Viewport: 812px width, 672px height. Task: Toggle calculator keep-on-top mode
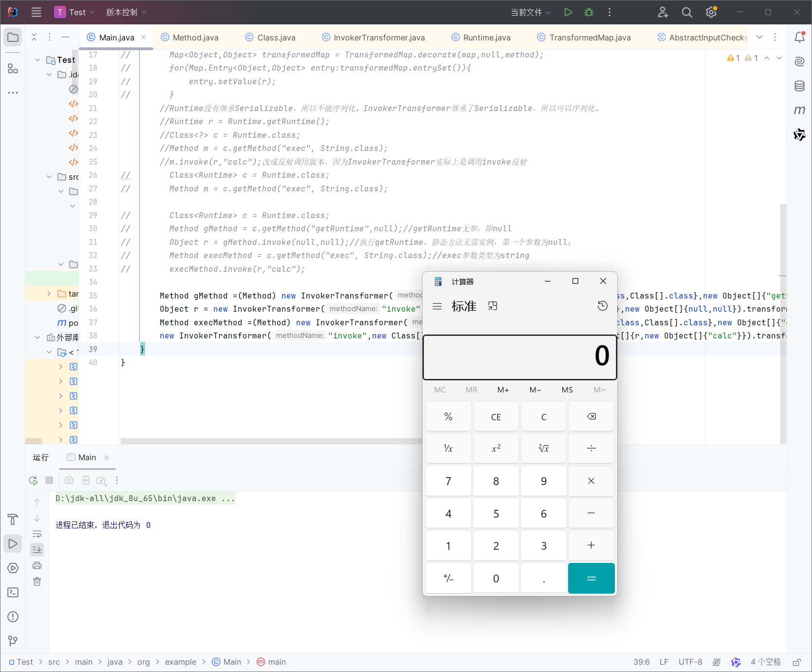pos(493,306)
